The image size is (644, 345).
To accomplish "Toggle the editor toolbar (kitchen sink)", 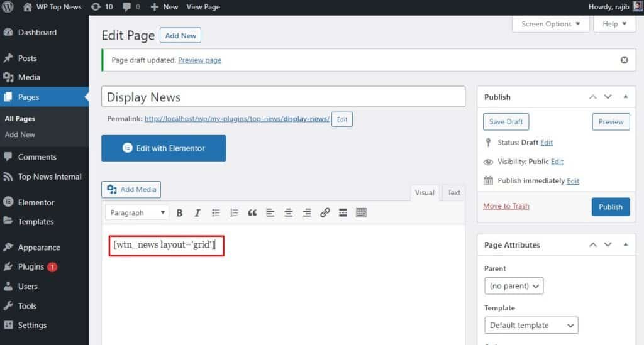I will click(361, 213).
